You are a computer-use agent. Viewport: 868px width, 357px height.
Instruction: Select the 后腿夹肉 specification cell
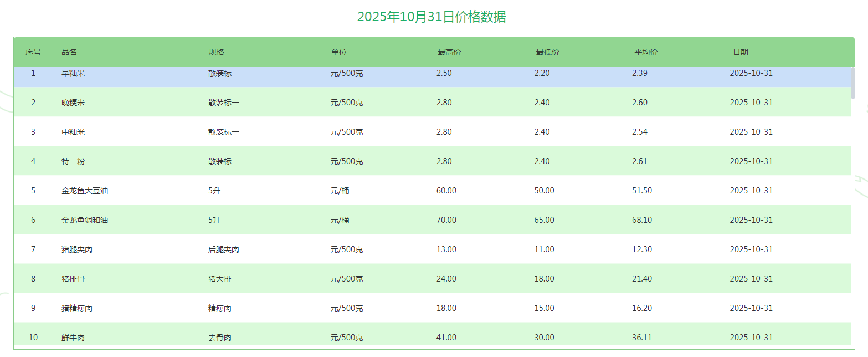224,249
